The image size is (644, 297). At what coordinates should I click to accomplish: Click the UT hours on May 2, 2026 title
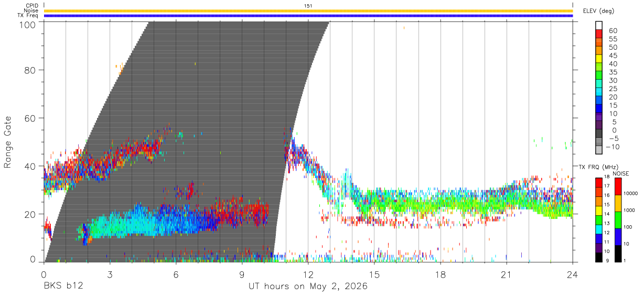tap(308, 287)
